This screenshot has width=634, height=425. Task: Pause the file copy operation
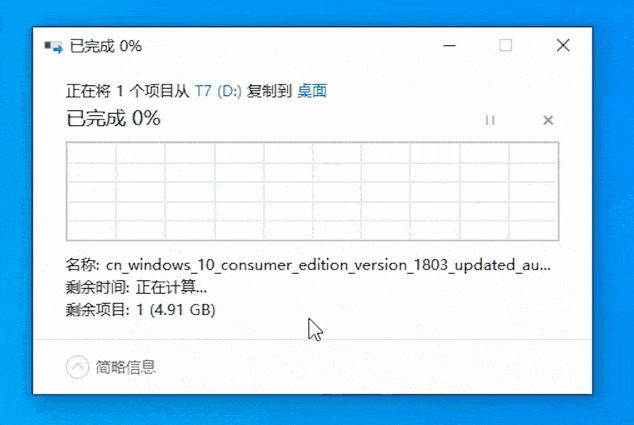coord(490,120)
